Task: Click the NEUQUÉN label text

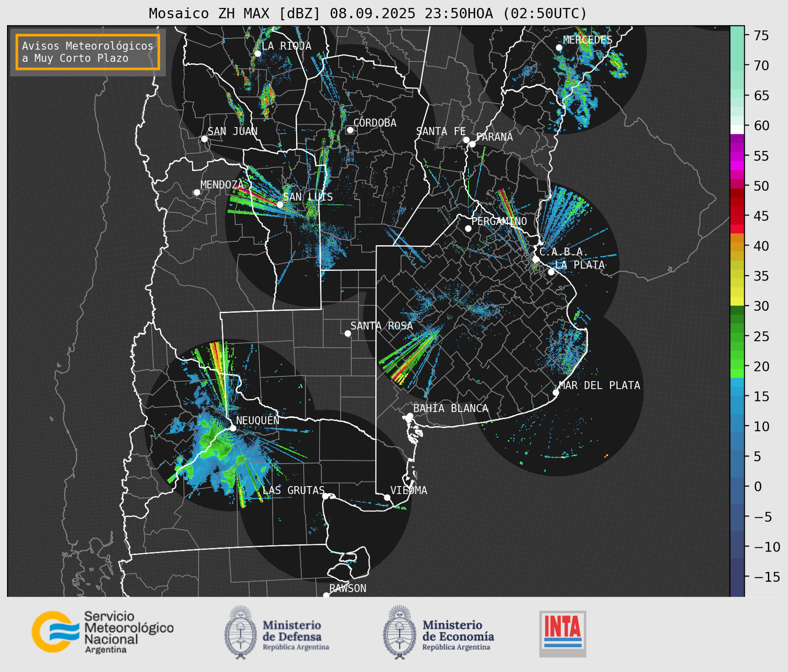Action: click(x=258, y=420)
